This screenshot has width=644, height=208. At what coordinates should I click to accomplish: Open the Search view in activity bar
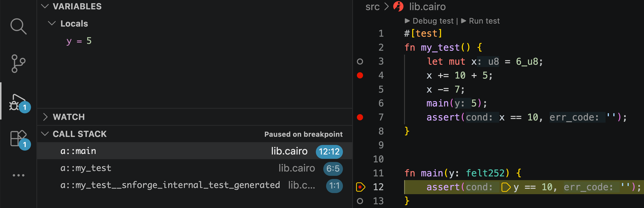click(x=18, y=26)
